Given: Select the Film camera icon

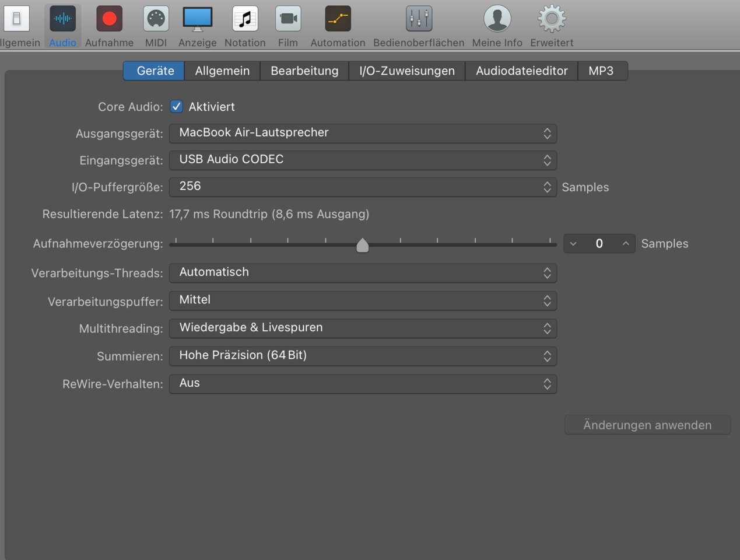Looking at the screenshot, I should pyautogui.click(x=288, y=19).
